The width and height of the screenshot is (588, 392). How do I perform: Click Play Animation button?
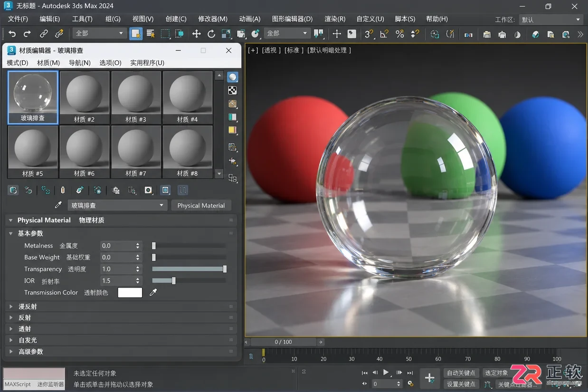pyautogui.click(x=386, y=373)
